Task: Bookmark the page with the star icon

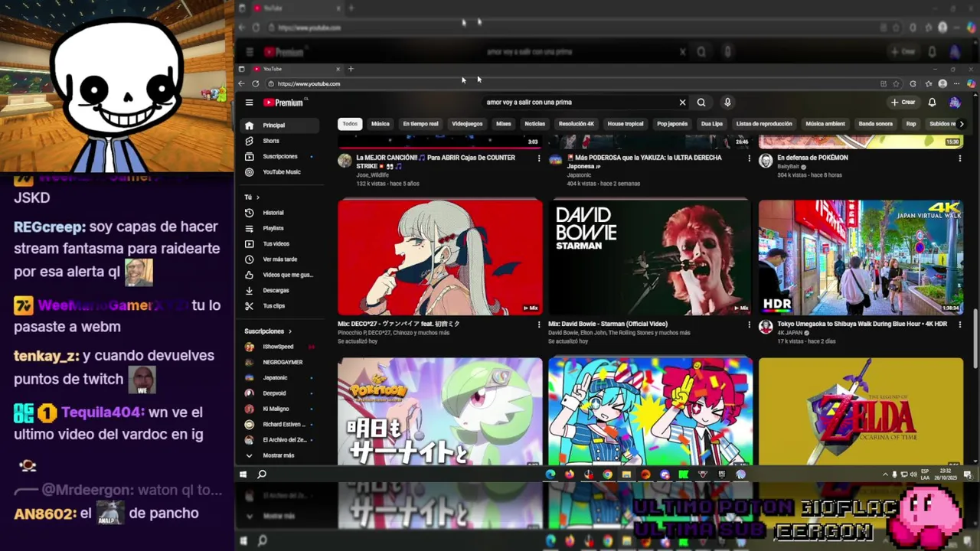Action: point(896,83)
